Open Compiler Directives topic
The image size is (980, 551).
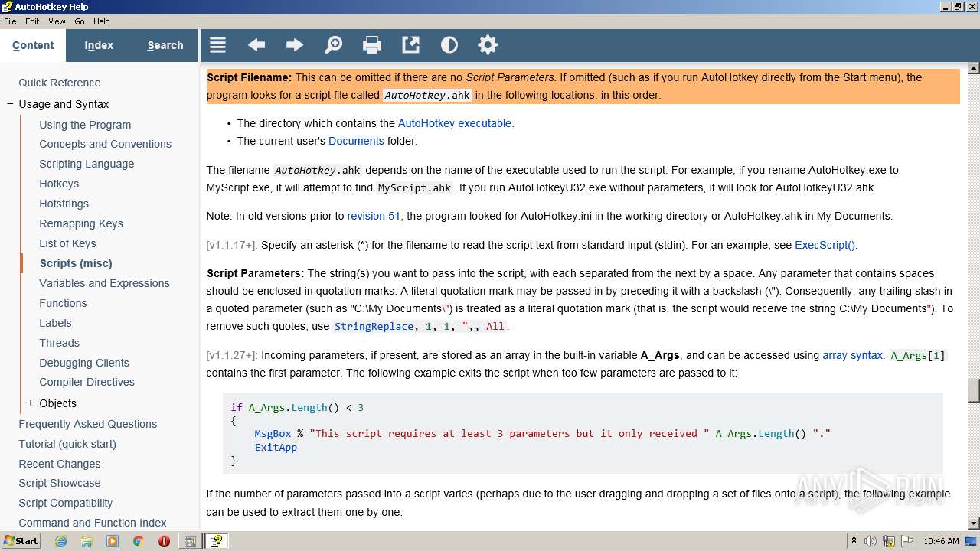pos(87,382)
